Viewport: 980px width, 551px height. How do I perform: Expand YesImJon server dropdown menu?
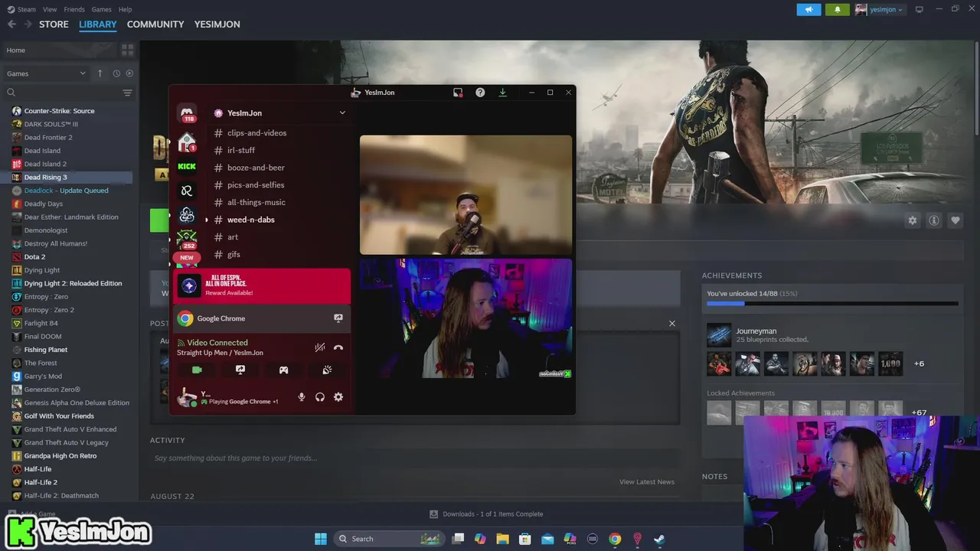click(x=342, y=113)
